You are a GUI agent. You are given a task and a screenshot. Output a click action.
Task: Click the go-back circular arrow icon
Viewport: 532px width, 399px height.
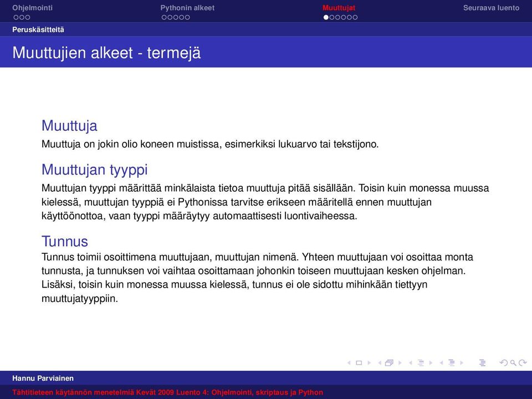(504, 362)
